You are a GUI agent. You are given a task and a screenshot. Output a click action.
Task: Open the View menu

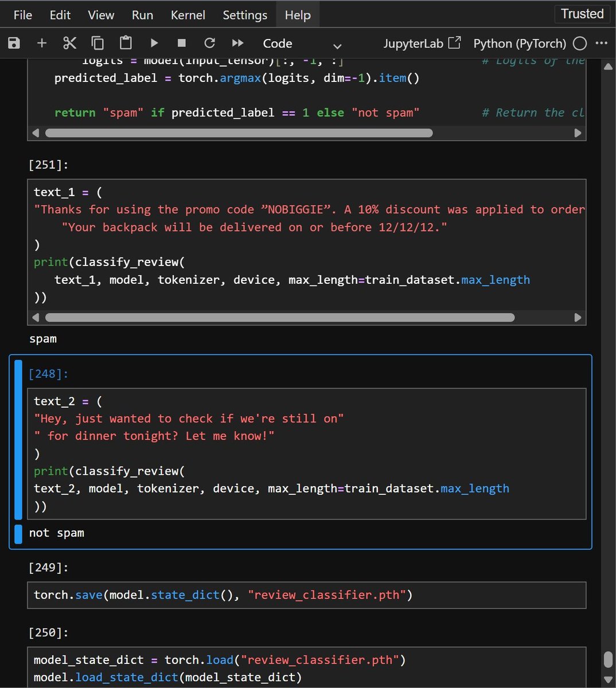[101, 15]
